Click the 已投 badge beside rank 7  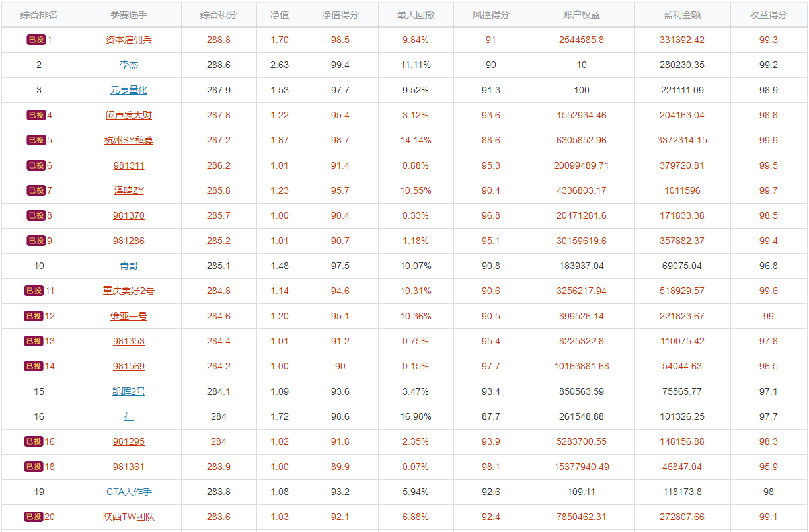(36, 190)
